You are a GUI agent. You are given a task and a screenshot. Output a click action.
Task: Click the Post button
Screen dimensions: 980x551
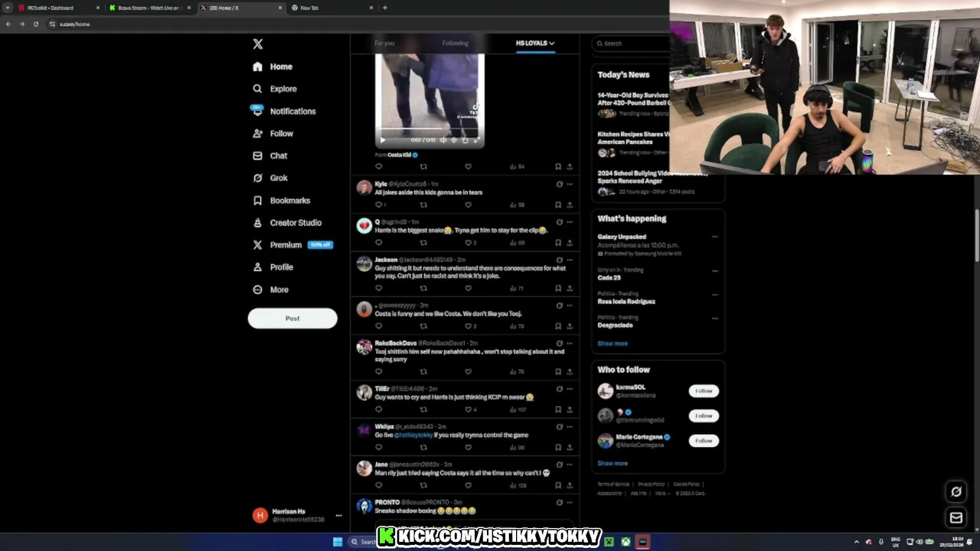tap(292, 318)
